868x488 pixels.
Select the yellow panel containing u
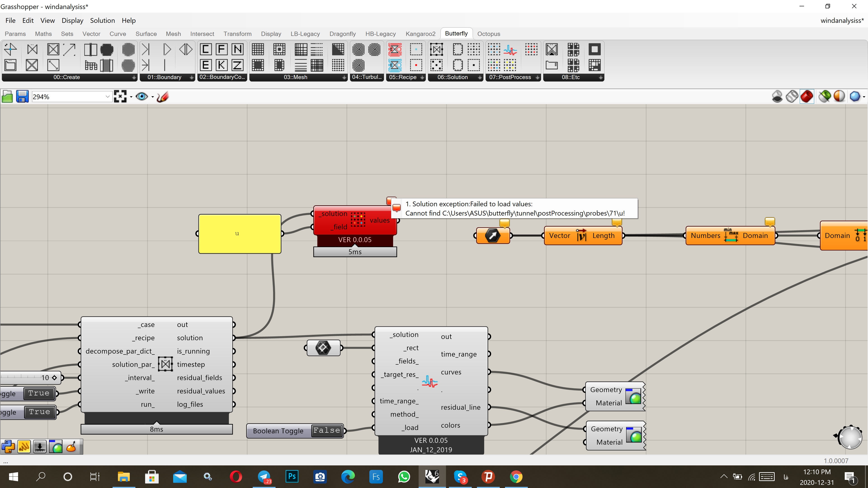[240, 234]
